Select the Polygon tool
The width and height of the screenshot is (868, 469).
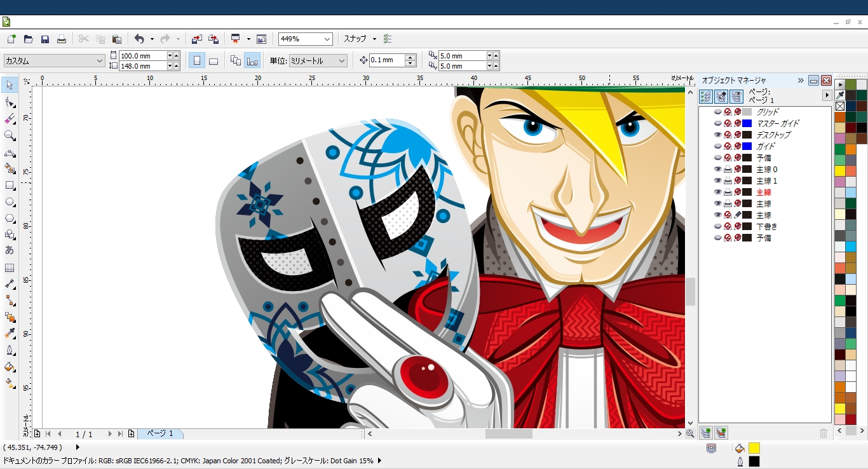coord(10,218)
